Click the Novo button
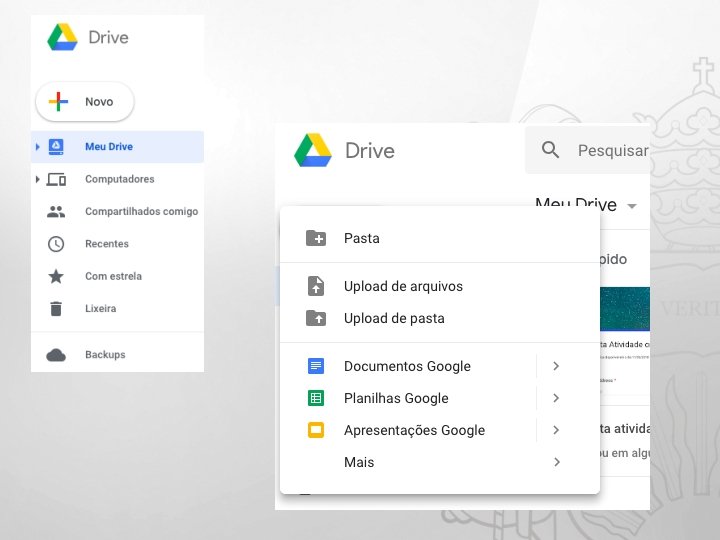Image resolution: width=720 pixels, height=540 pixels. coord(85,101)
